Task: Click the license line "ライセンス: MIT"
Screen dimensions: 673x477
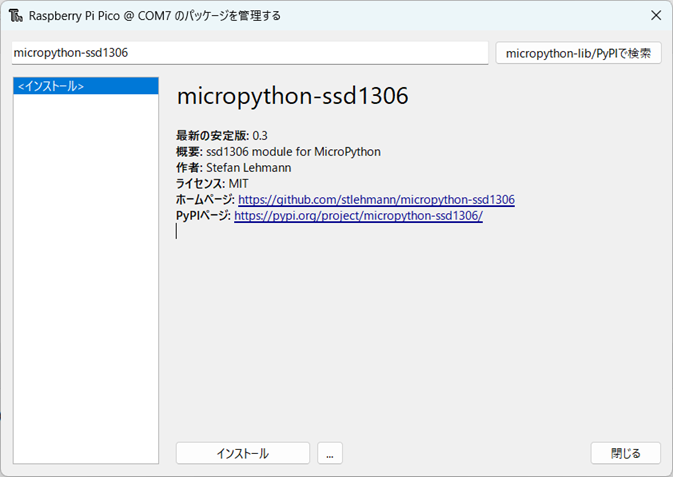Action: [212, 184]
